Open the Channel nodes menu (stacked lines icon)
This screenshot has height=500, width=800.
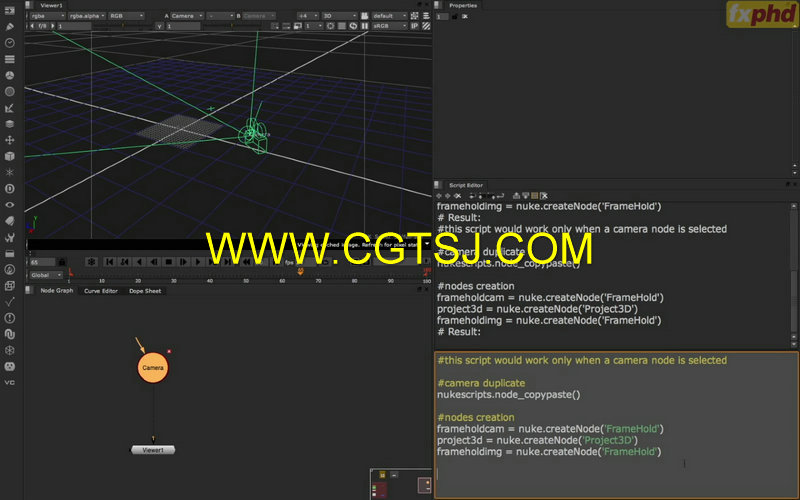tap(9, 59)
